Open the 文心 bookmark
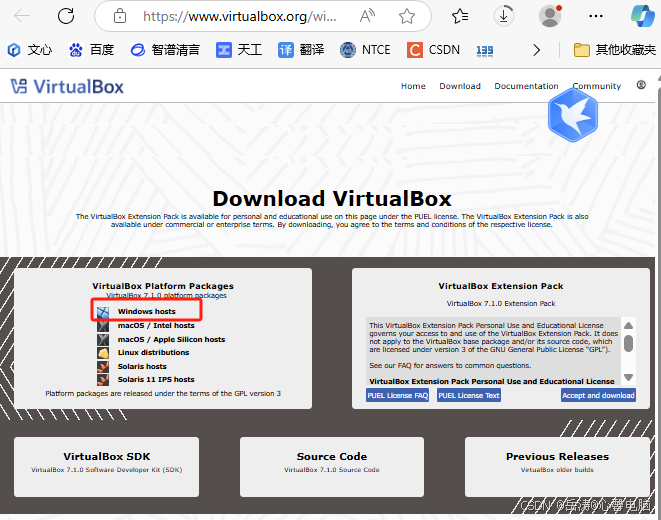The width and height of the screenshot is (661, 520). 30,50
